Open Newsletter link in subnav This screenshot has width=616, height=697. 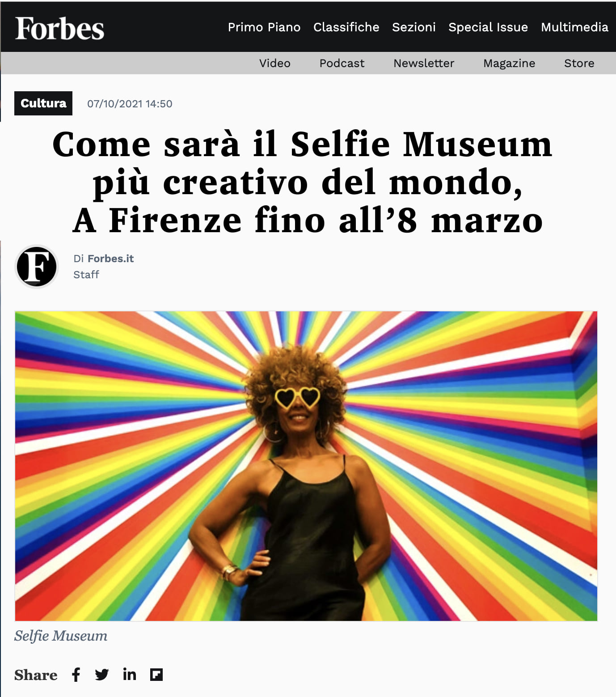tap(424, 63)
